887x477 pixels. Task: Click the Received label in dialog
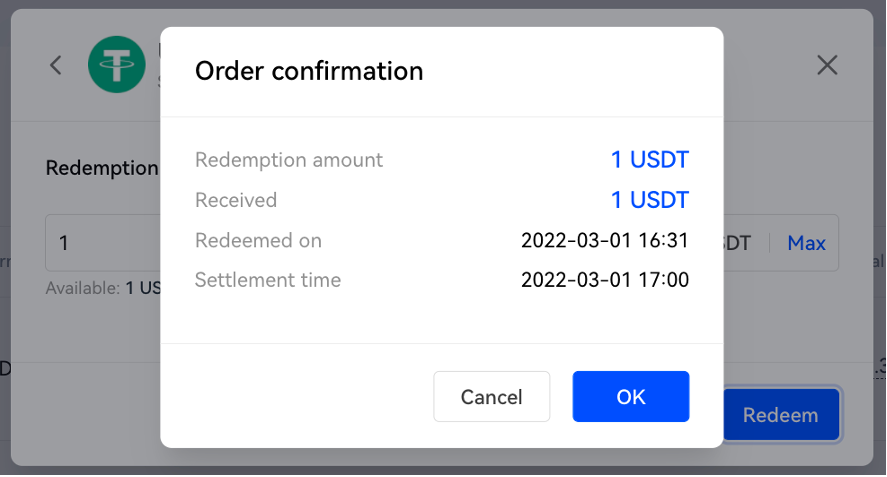pos(236,200)
